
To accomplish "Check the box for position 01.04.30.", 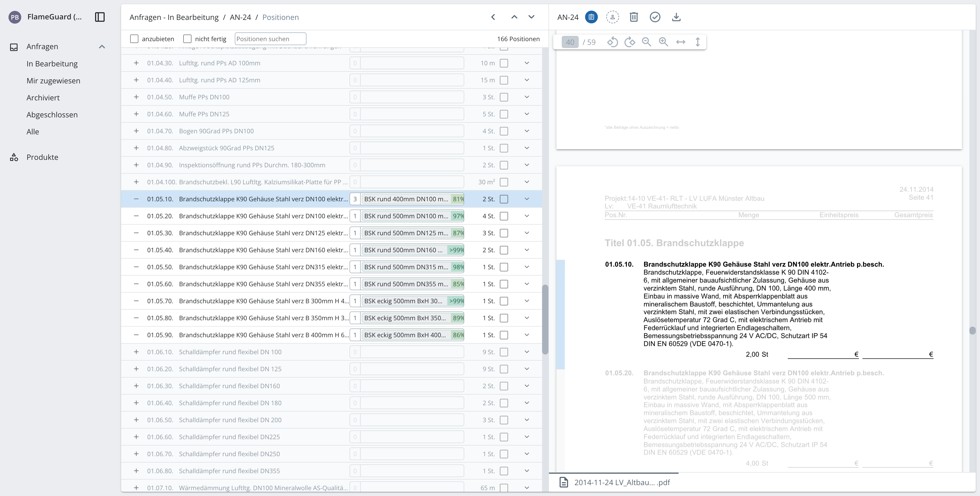I will (504, 63).
